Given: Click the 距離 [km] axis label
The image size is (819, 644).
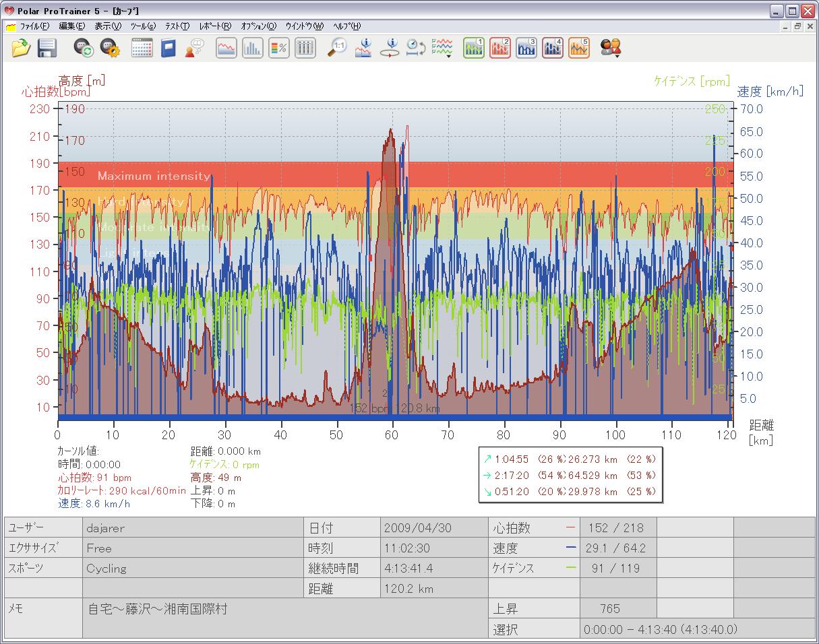Looking at the screenshot, I should coord(762,432).
